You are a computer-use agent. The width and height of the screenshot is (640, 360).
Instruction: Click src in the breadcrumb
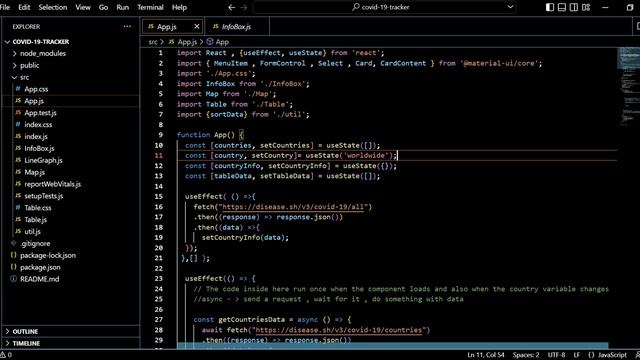(x=153, y=42)
